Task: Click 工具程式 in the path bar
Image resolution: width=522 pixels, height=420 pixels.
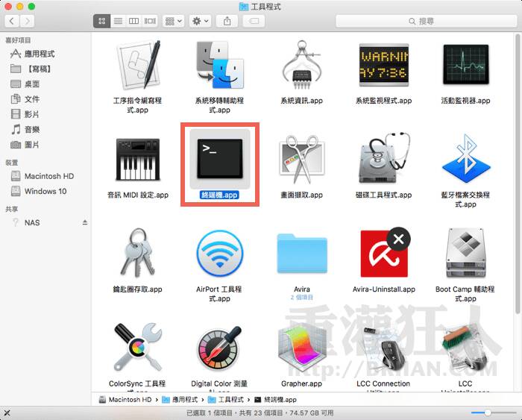Action: 226,399
